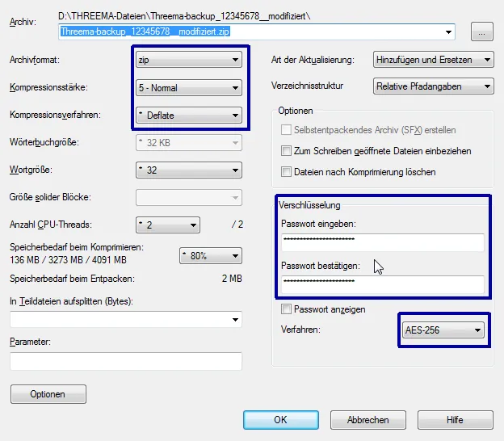Enable Zum Schreiben geöffnete Dateien einbeziehen
The image size is (504, 441).
point(286,151)
